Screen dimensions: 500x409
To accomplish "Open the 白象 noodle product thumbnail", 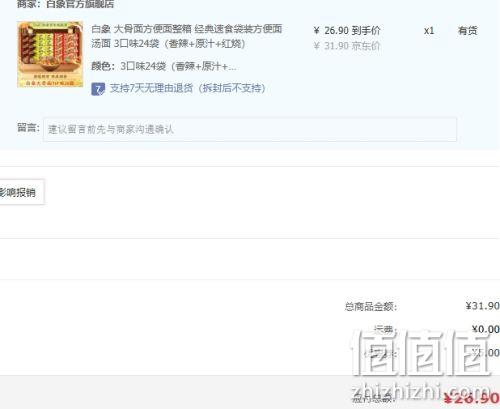I will coord(50,54).
